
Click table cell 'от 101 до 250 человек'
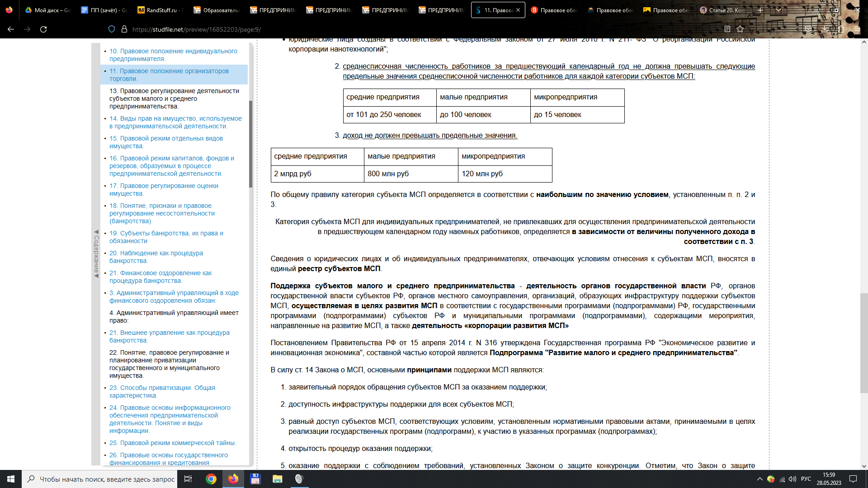tap(390, 115)
